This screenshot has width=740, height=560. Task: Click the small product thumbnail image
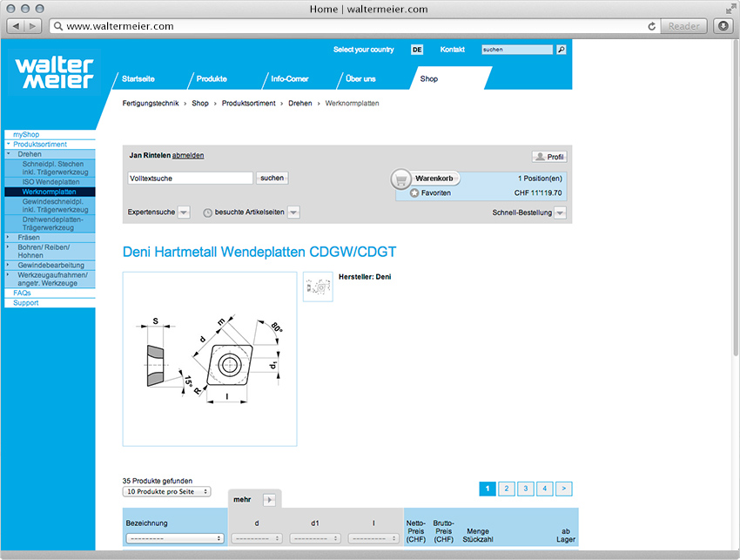318,287
